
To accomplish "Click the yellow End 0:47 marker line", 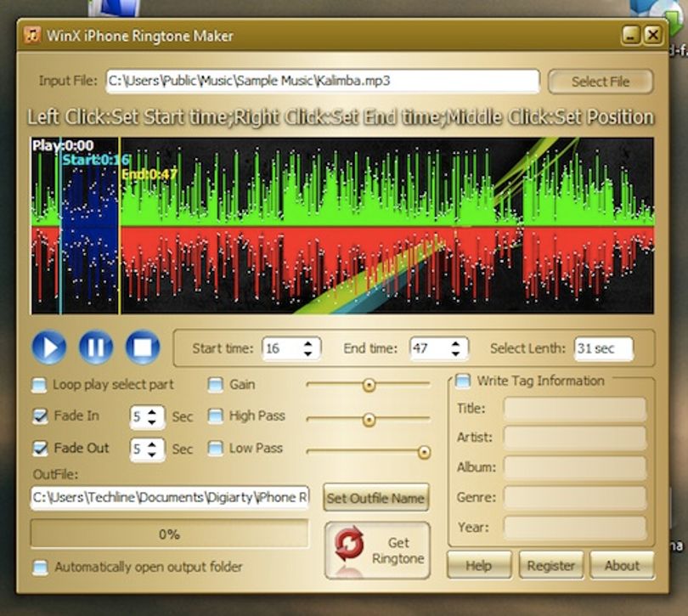I will tap(119, 226).
